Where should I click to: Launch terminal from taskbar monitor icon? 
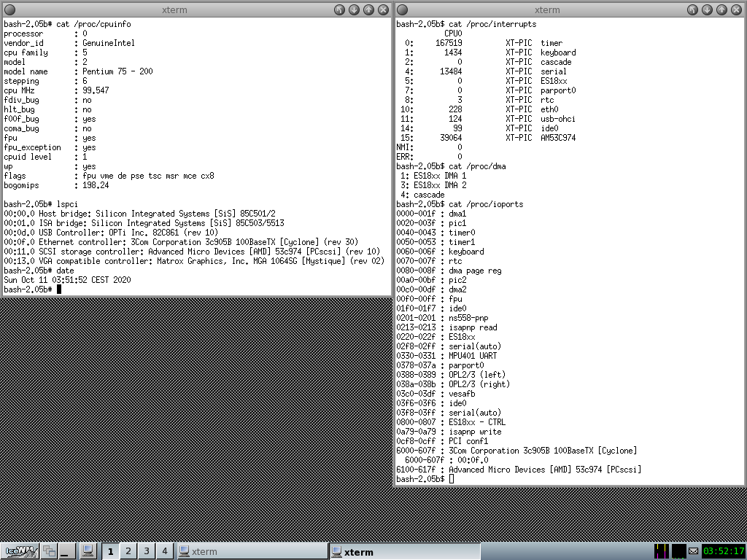click(87, 551)
